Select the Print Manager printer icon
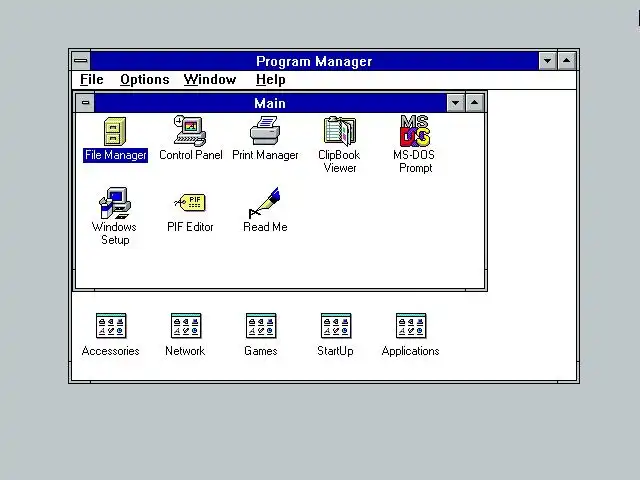The image size is (640, 480). [265, 131]
